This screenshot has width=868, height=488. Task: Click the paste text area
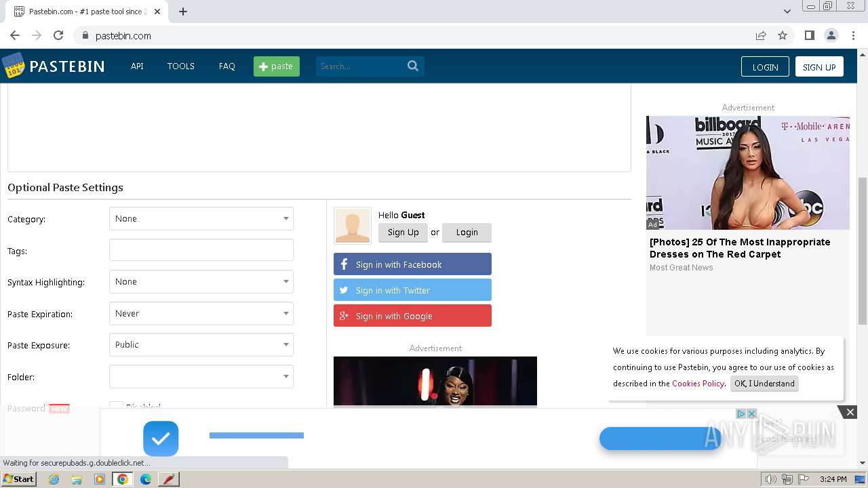[319, 127]
